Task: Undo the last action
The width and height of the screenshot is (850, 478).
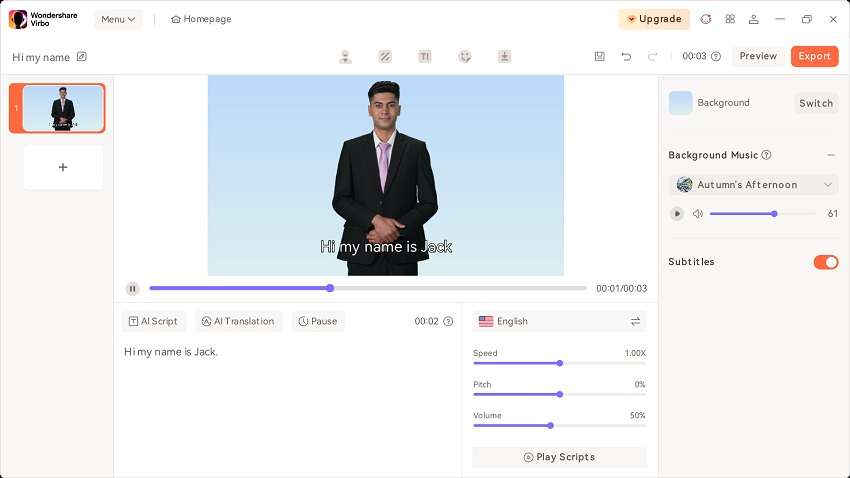Action: click(626, 56)
